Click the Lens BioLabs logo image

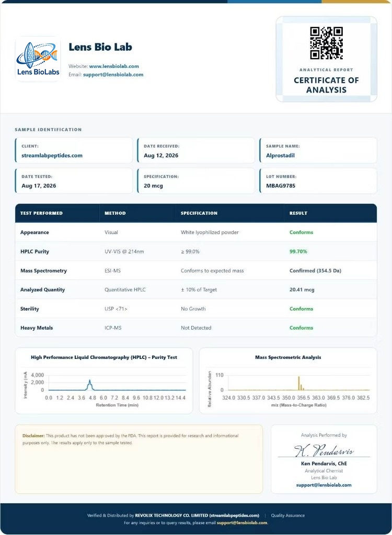[38, 59]
